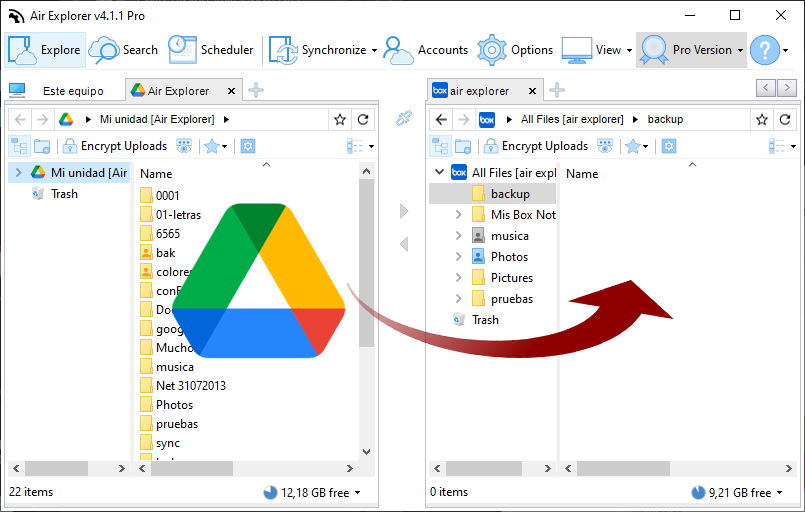The height and width of the screenshot is (512, 805).
Task: Click the backup breadcrumb segment
Action: pyautogui.click(x=665, y=119)
